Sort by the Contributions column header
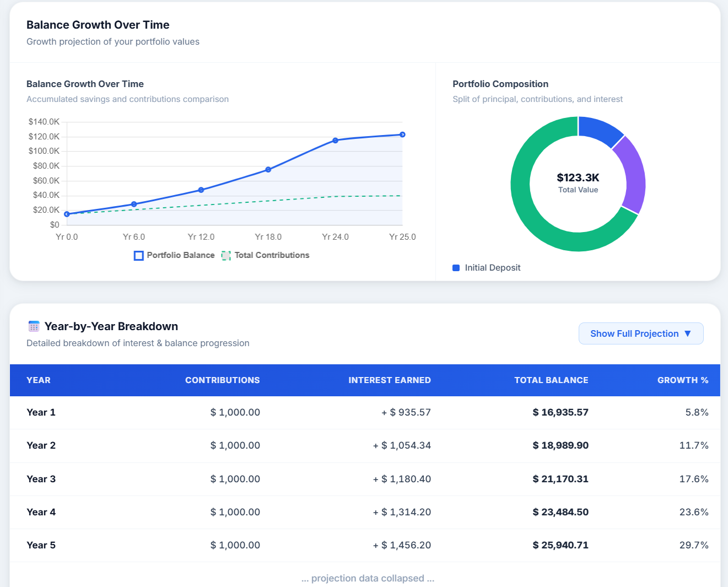 tap(222, 380)
